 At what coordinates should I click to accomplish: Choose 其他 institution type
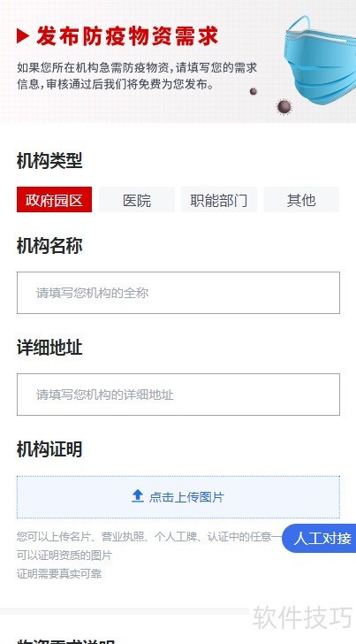pos(301,200)
